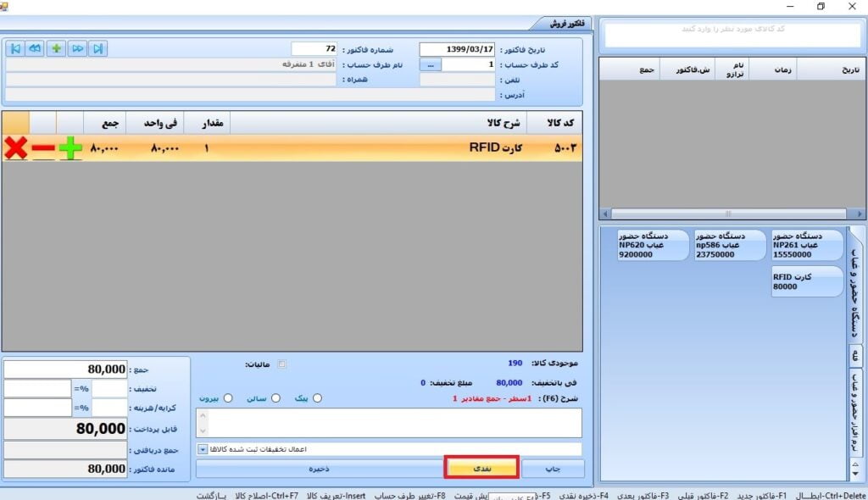This screenshot has height=500, width=868.
Task: Enable the مالیات (tax) checkbox
Action: click(281, 364)
